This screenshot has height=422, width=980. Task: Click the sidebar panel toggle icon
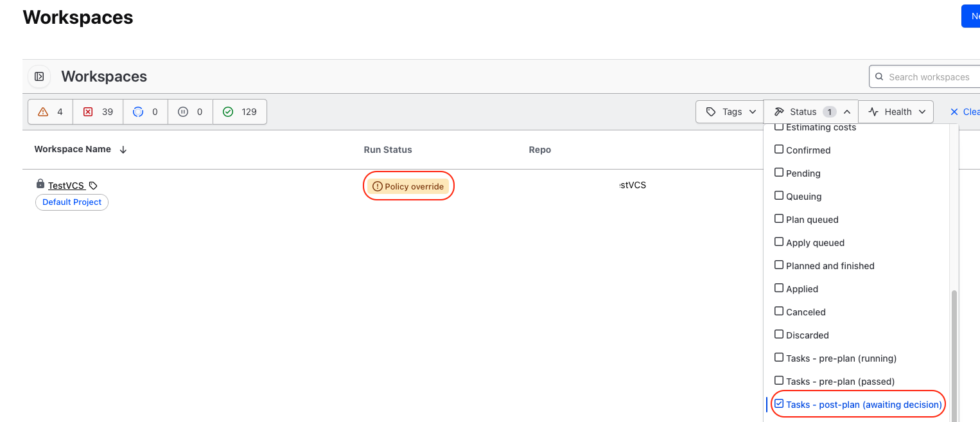click(39, 77)
